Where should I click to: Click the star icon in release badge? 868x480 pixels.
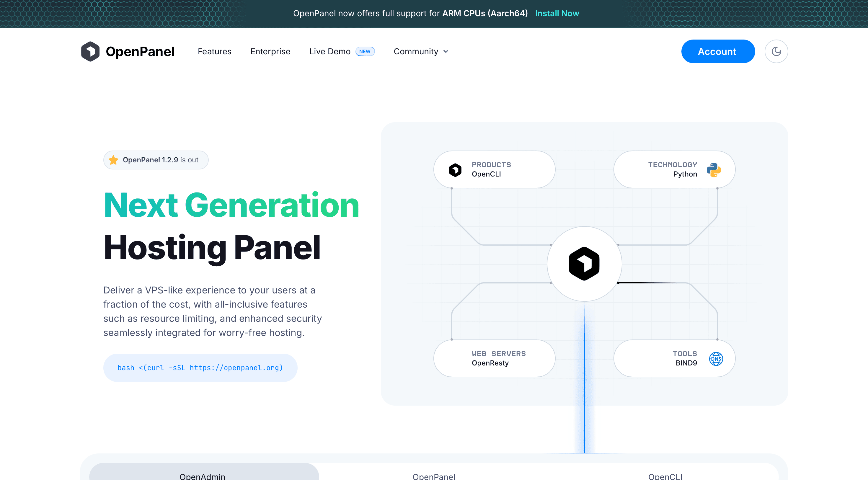[114, 160]
